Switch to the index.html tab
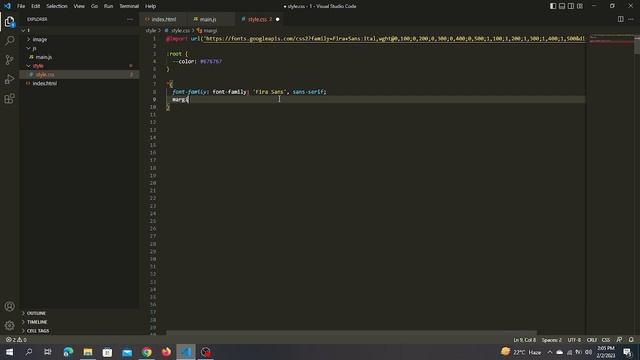640x360 pixels. pos(163,19)
